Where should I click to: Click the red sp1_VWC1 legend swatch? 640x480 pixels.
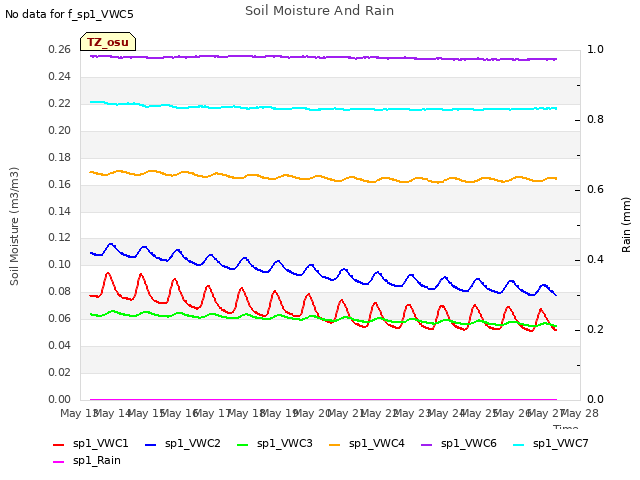(59, 444)
